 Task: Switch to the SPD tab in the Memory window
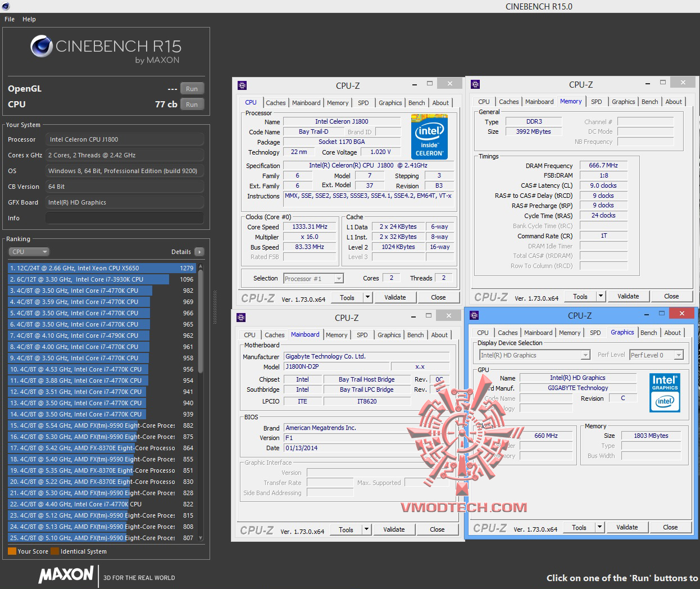point(596,102)
